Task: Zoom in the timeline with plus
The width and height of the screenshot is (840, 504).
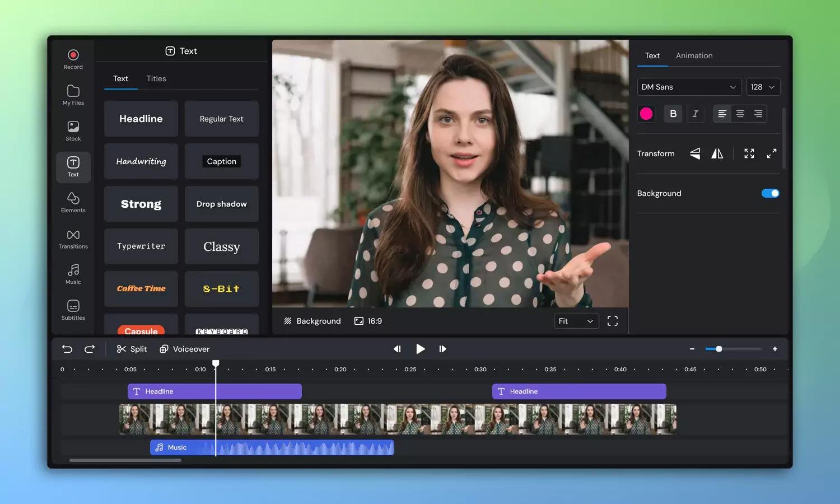Action: (x=775, y=349)
